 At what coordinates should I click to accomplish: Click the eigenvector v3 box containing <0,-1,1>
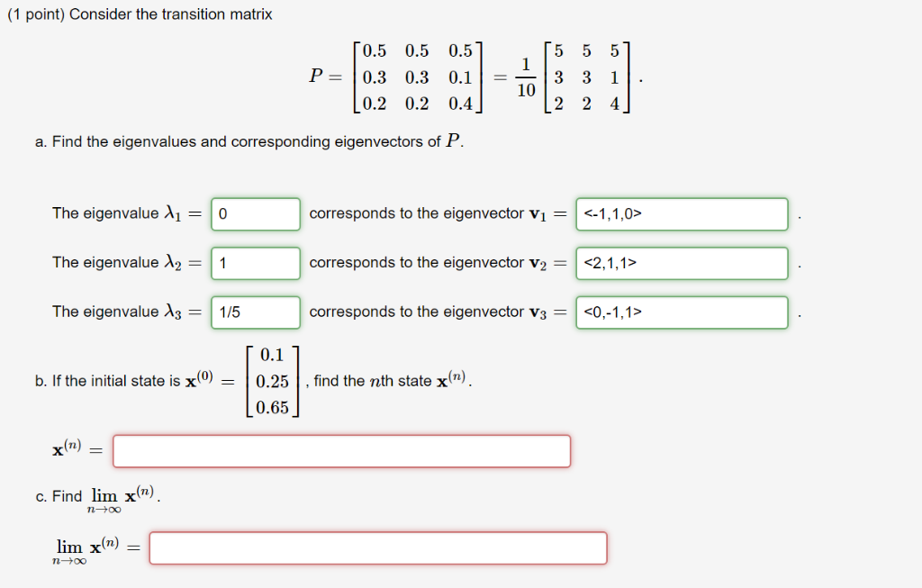pos(681,312)
